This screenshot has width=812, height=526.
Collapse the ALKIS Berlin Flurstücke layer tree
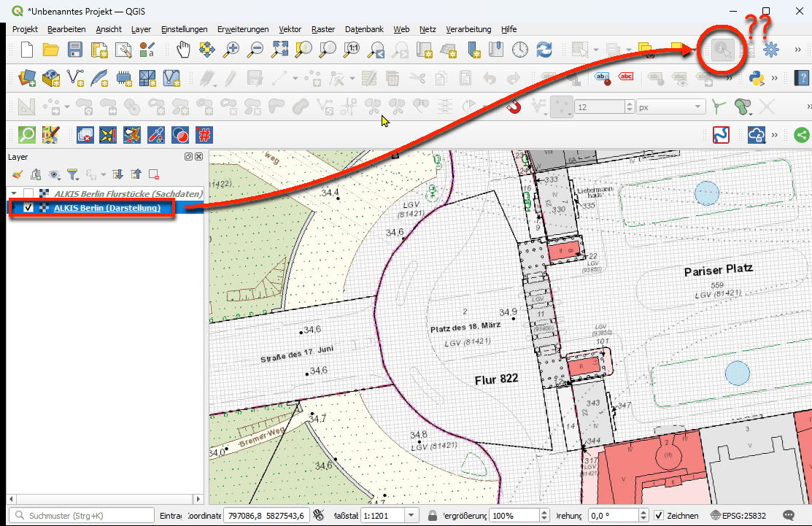[x=13, y=193]
